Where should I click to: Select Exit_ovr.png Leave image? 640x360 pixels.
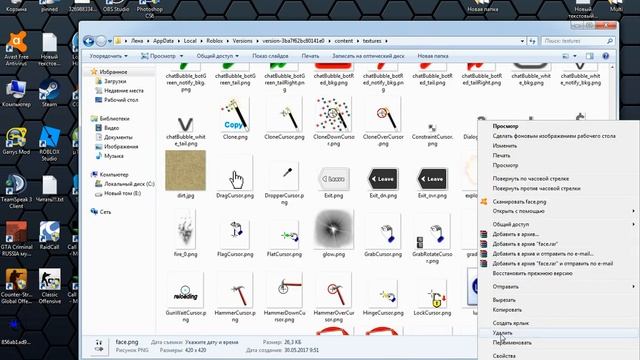(432, 179)
